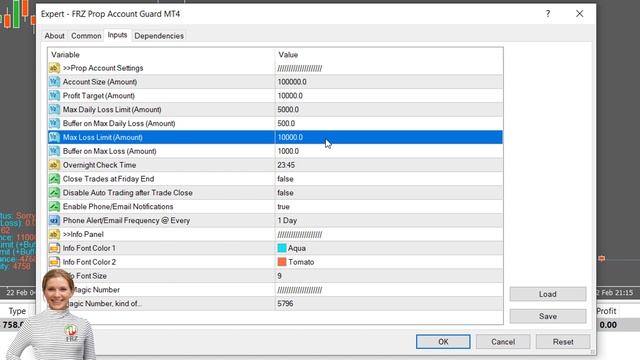The width and height of the screenshot is (640, 360).
Task: Select the Max Loss Limit (Amount) row label
Action: pos(102,138)
